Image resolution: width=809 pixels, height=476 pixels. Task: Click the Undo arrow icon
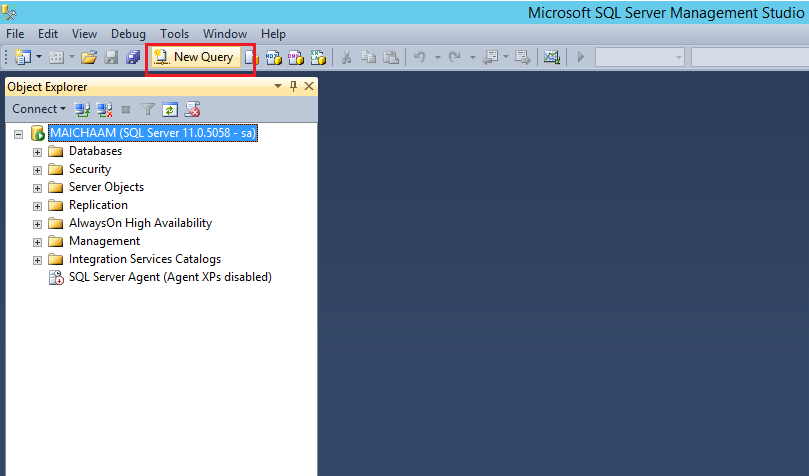pyautogui.click(x=419, y=57)
